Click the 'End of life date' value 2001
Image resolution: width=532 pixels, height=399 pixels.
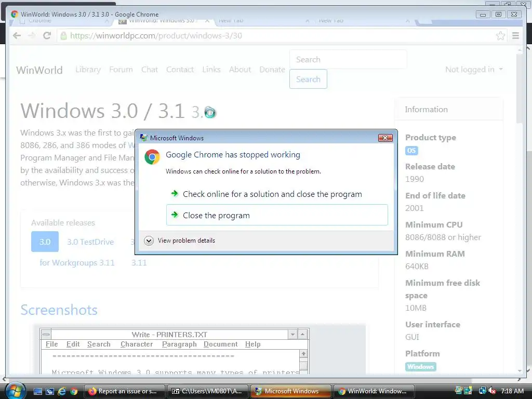click(x=415, y=208)
